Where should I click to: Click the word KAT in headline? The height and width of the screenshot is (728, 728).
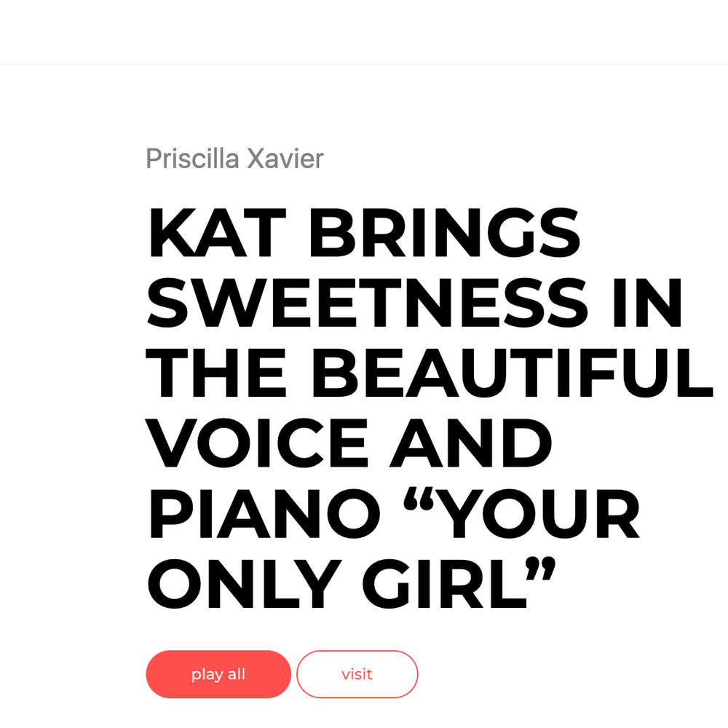tap(217, 233)
